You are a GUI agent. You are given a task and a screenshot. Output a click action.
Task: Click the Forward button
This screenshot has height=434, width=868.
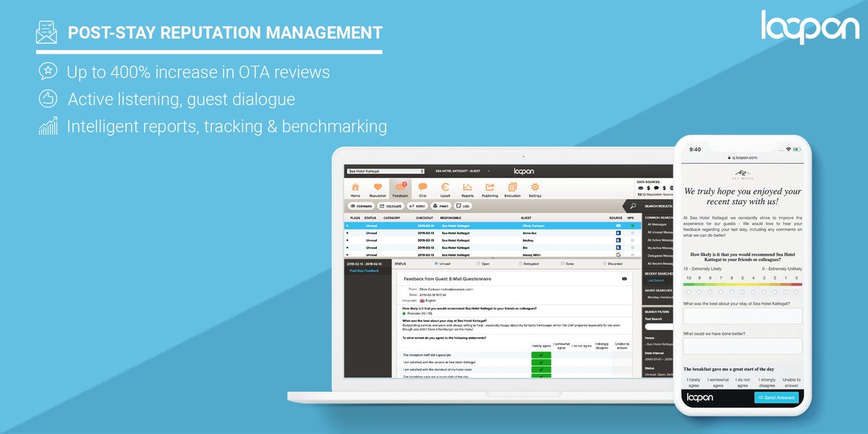pos(362,206)
